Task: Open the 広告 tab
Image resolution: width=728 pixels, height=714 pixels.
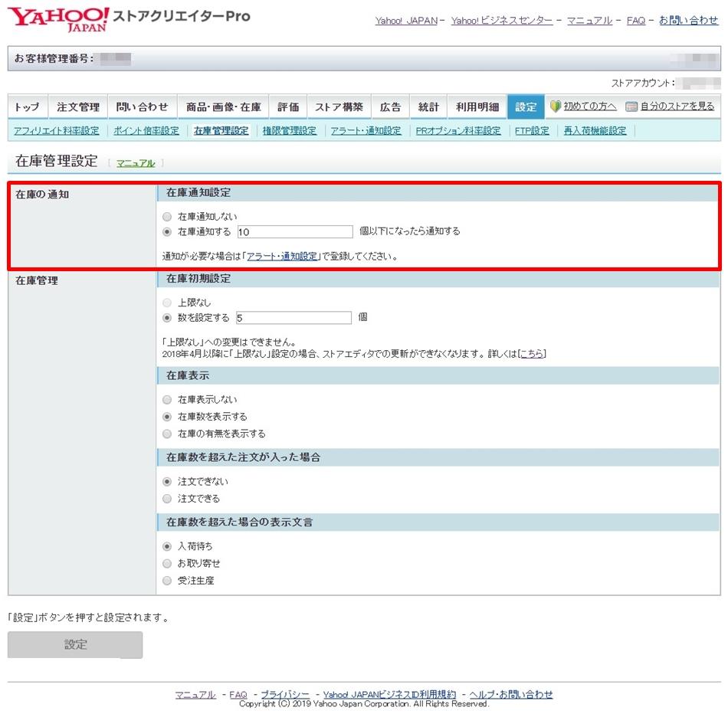Action: [x=391, y=106]
